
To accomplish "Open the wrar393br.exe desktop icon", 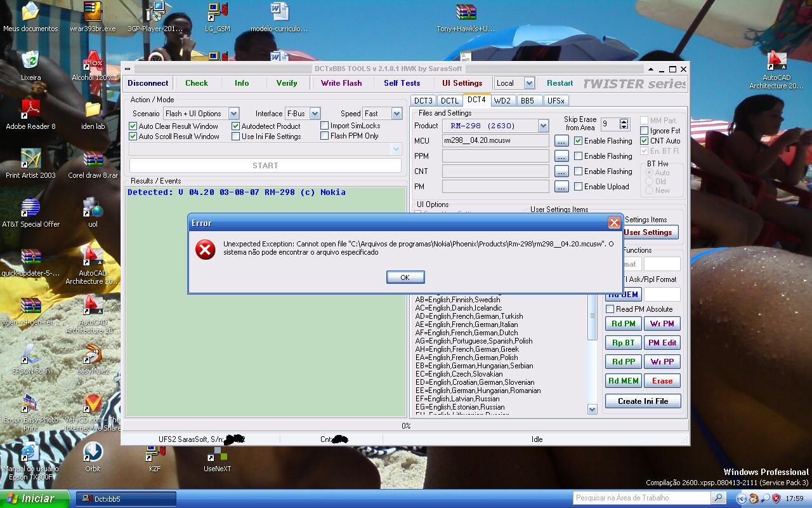I will pyautogui.click(x=93, y=17).
